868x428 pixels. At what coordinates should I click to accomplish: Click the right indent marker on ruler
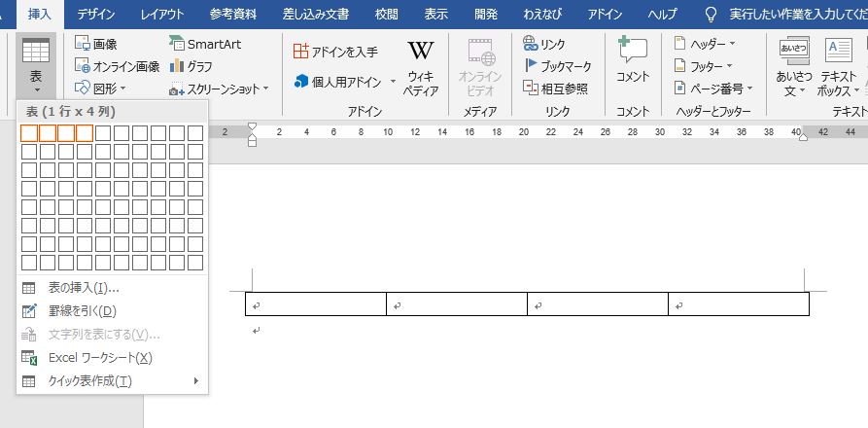tap(803, 137)
